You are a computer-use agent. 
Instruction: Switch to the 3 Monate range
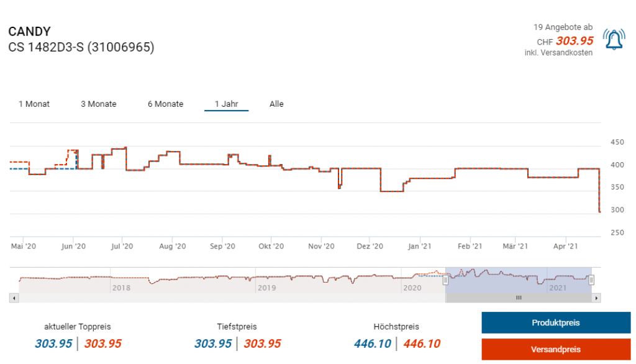pyautogui.click(x=98, y=104)
